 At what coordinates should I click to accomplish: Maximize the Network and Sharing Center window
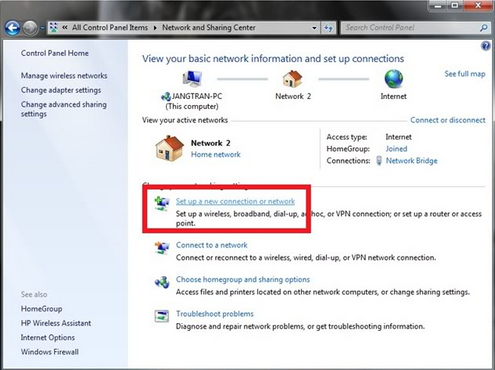click(x=455, y=6)
